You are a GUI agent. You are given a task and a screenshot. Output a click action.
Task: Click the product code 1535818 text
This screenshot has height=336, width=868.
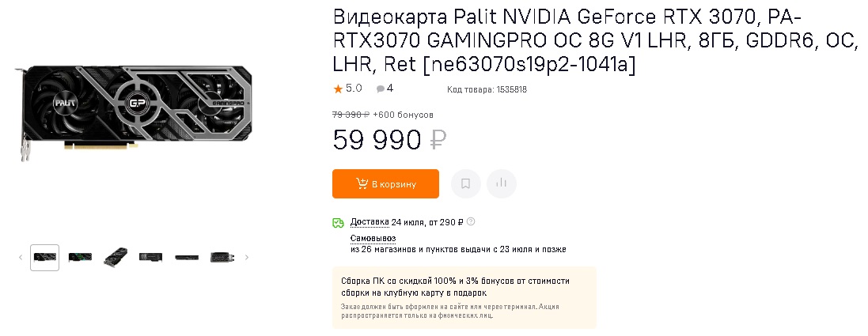(488, 89)
